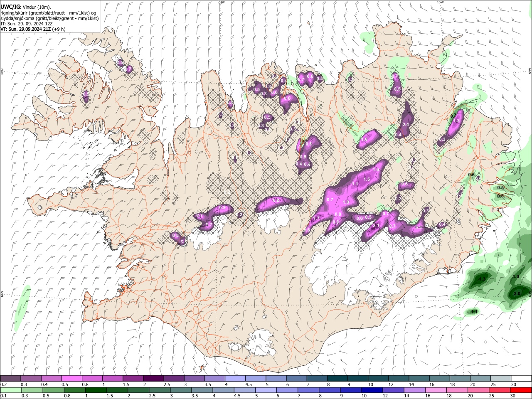Pick the pink swatch labeled 16 on the lower scale
Image resolution: width=532 pixels, height=399 pixels.
point(436,390)
